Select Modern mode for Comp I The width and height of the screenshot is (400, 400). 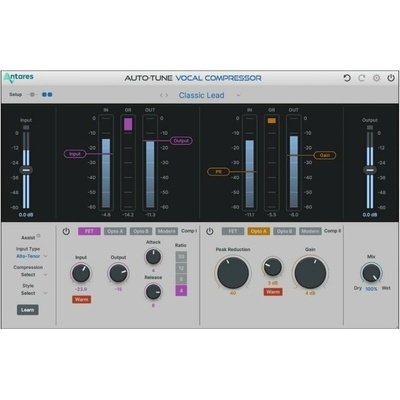pyautogui.click(x=167, y=231)
